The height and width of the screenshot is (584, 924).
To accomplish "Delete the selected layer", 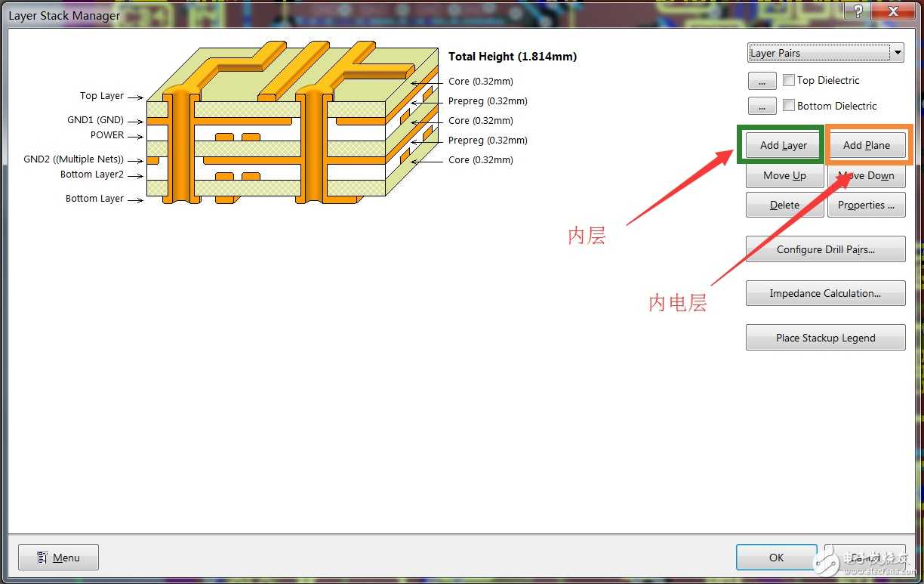I will [x=784, y=205].
